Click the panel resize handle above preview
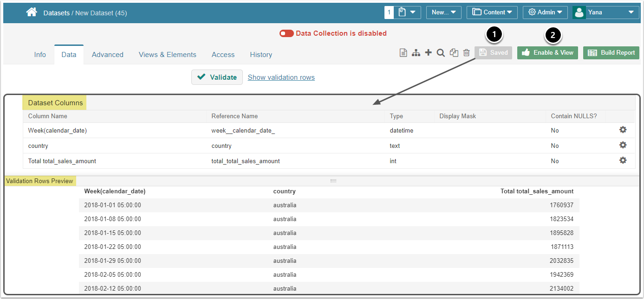Viewport: 644px width, 299px height. coord(333,181)
